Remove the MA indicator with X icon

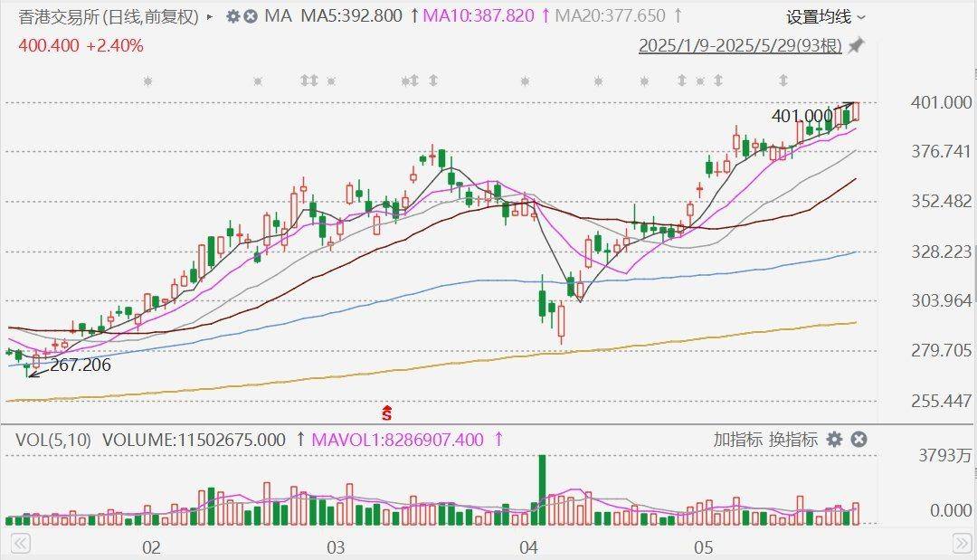251,16
